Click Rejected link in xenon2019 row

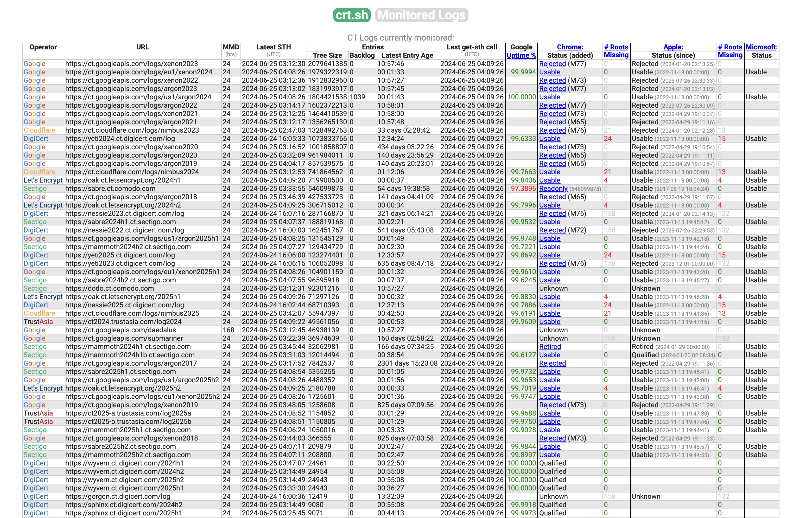(x=552, y=405)
